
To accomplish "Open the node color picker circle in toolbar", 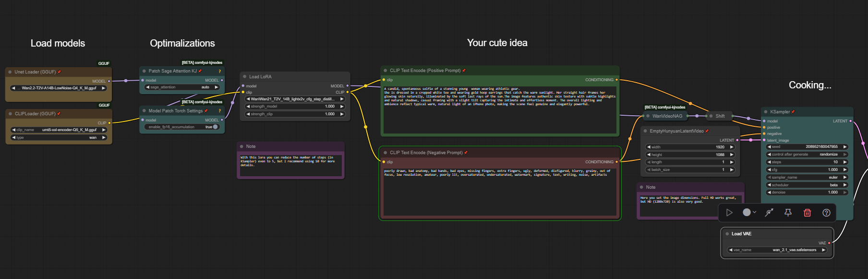I will click(x=747, y=212).
